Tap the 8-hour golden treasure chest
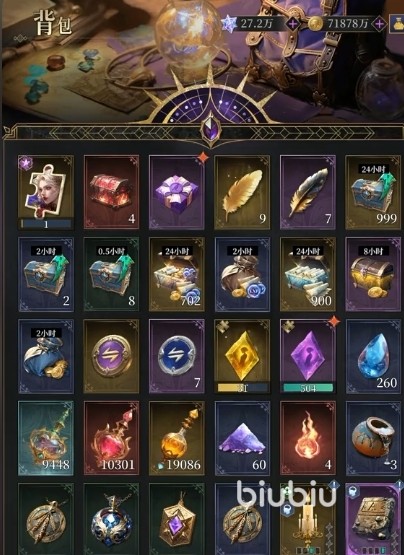Image resolution: width=404 pixels, height=555 pixels. coord(373,274)
